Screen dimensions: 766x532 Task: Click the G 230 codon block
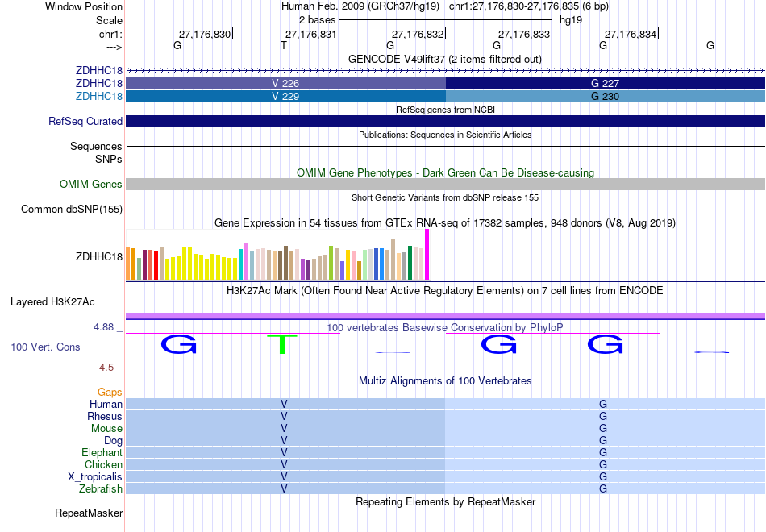(x=606, y=96)
